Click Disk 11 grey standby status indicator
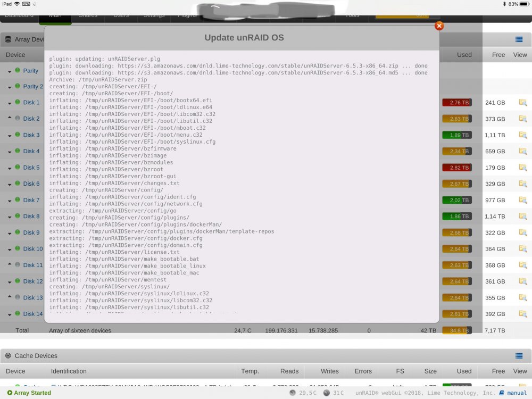Image resolution: width=532 pixels, height=399 pixels. [18, 264]
